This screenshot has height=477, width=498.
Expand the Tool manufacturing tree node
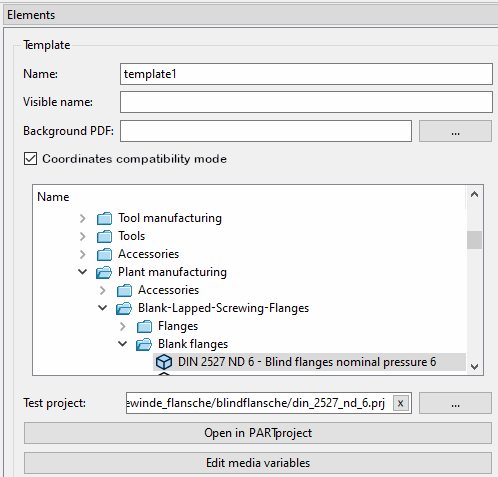(83, 219)
